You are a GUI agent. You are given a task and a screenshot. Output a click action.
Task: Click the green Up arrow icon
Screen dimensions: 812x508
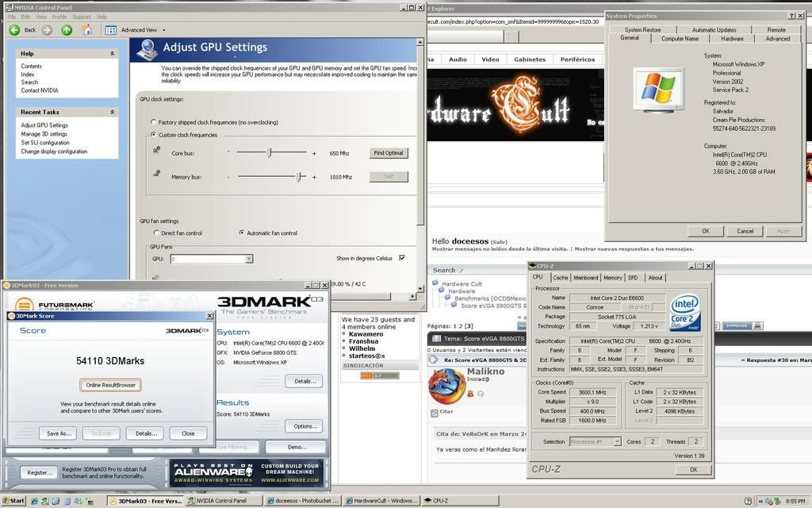[67, 30]
